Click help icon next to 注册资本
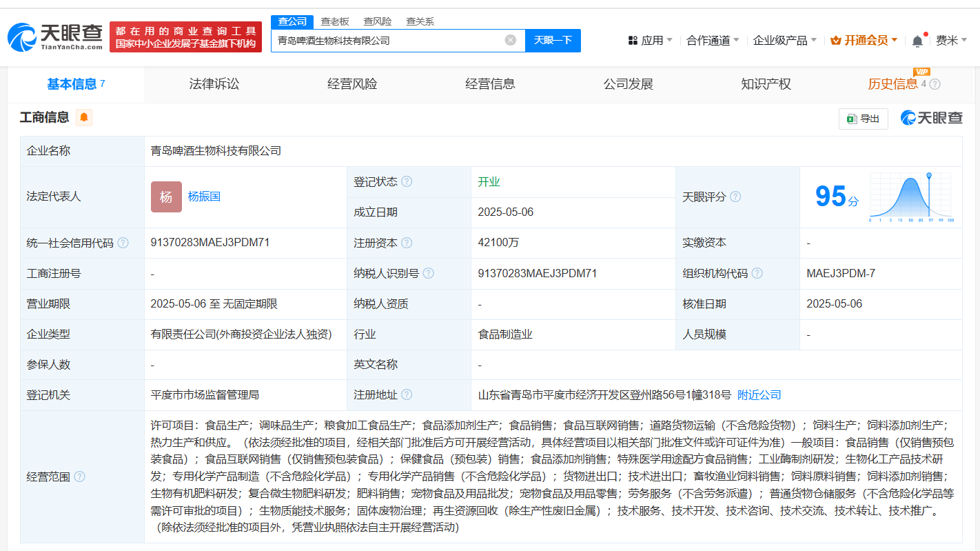This screenshot has width=980, height=551. (x=407, y=243)
